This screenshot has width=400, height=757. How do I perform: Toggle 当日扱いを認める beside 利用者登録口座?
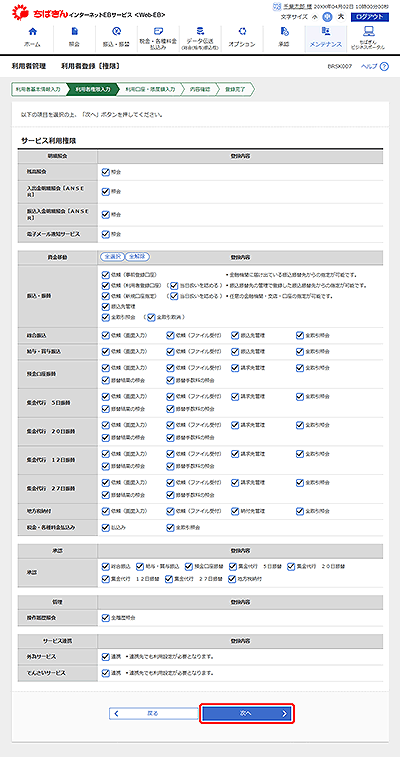[174, 285]
